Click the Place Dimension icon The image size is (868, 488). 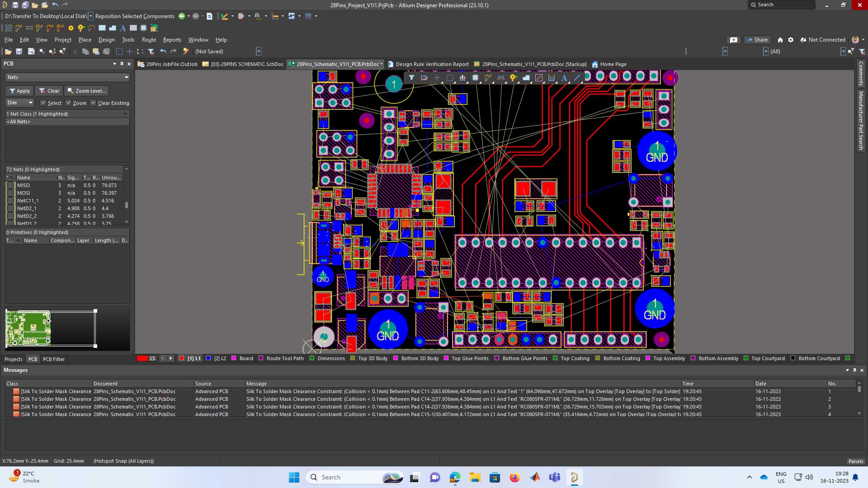pos(552,78)
